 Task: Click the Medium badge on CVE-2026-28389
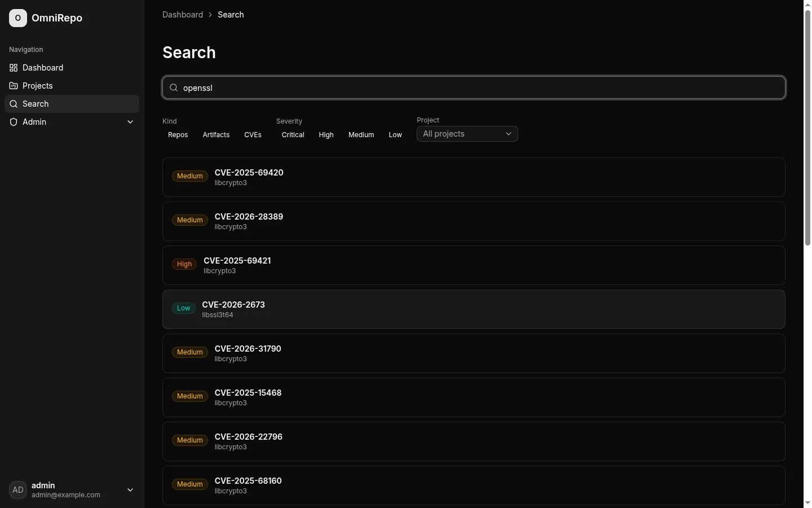(x=190, y=220)
